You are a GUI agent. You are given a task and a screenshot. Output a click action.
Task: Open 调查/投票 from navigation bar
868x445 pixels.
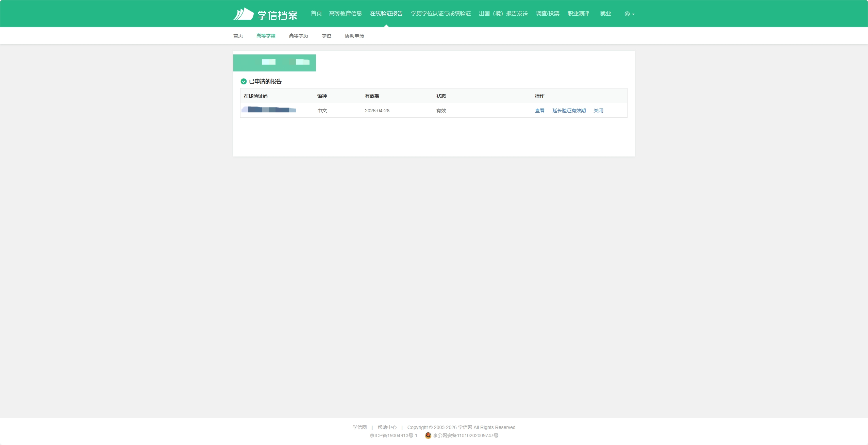pyautogui.click(x=548, y=14)
